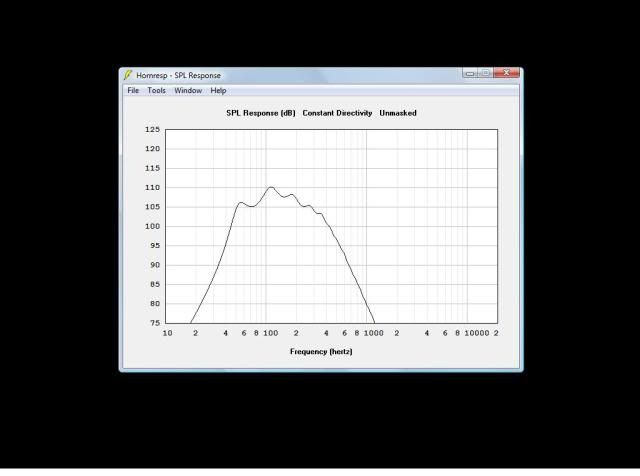The width and height of the screenshot is (640, 476).
Task: Click the 100 label on frequency axis
Action: pos(270,333)
